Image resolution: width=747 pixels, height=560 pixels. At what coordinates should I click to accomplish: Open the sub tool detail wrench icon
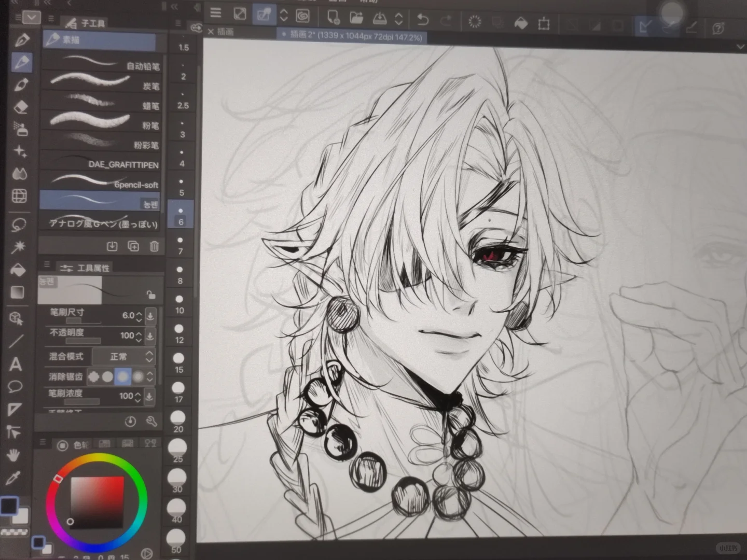(x=151, y=421)
